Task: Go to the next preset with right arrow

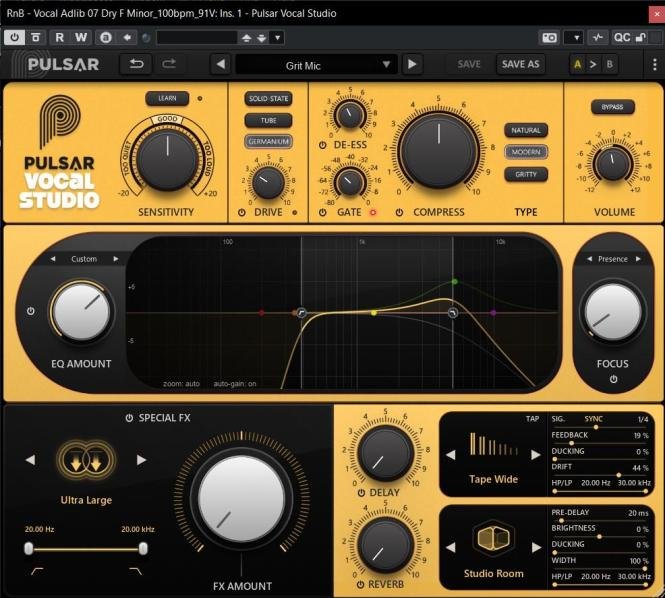Action: pos(412,64)
